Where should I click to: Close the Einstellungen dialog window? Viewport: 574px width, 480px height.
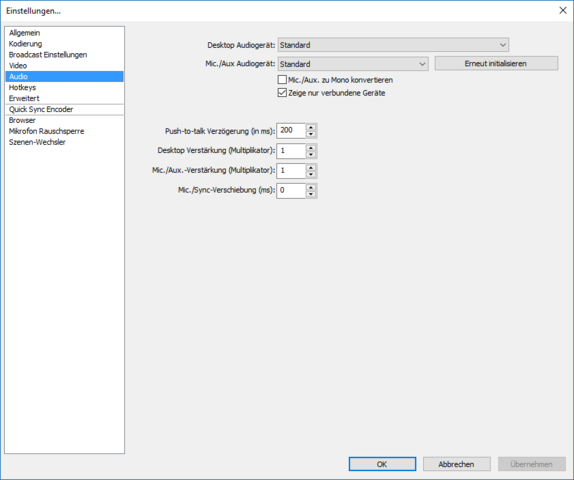click(x=563, y=10)
